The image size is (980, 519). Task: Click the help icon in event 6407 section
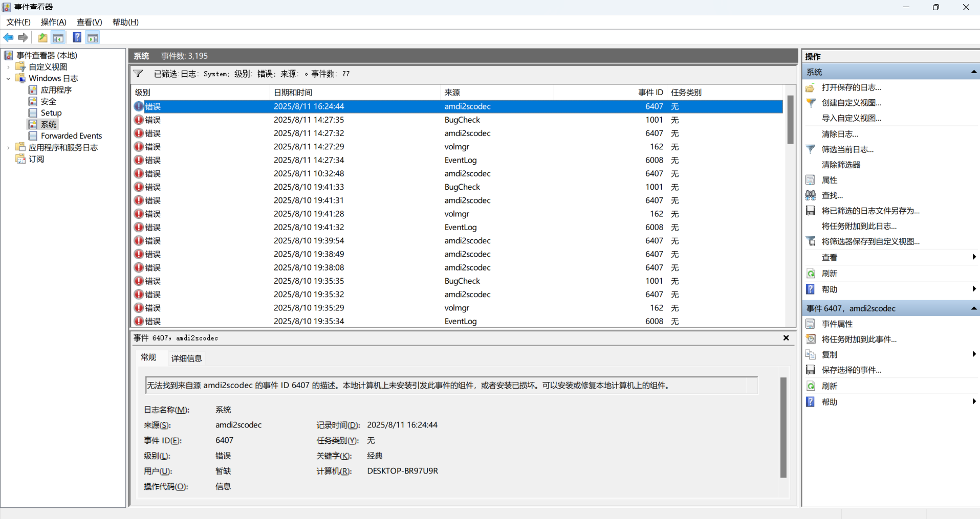pyautogui.click(x=811, y=402)
